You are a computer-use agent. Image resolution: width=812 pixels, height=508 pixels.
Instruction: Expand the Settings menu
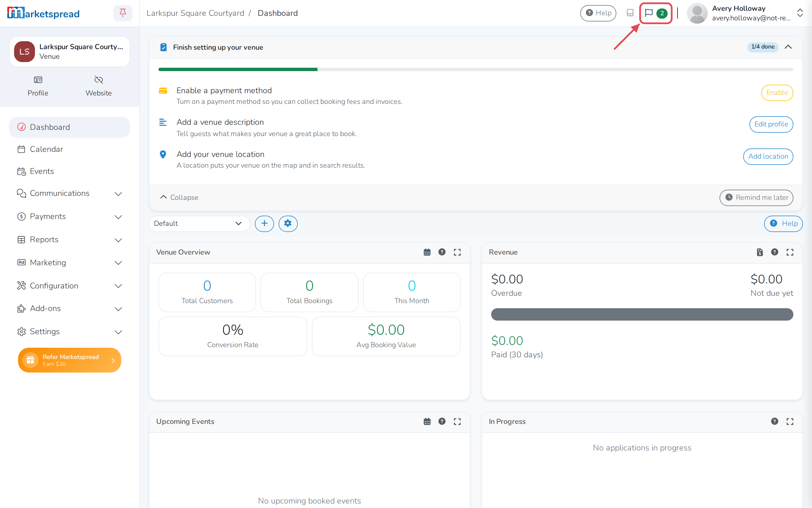tap(69, 332)
